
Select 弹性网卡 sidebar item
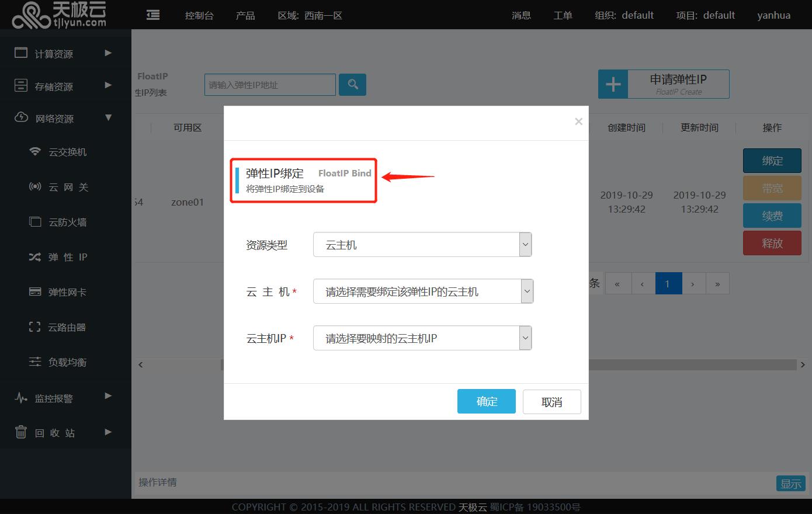67,292
